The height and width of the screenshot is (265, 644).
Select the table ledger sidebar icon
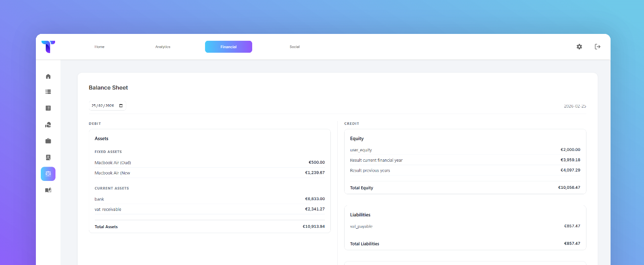[48, 108]
